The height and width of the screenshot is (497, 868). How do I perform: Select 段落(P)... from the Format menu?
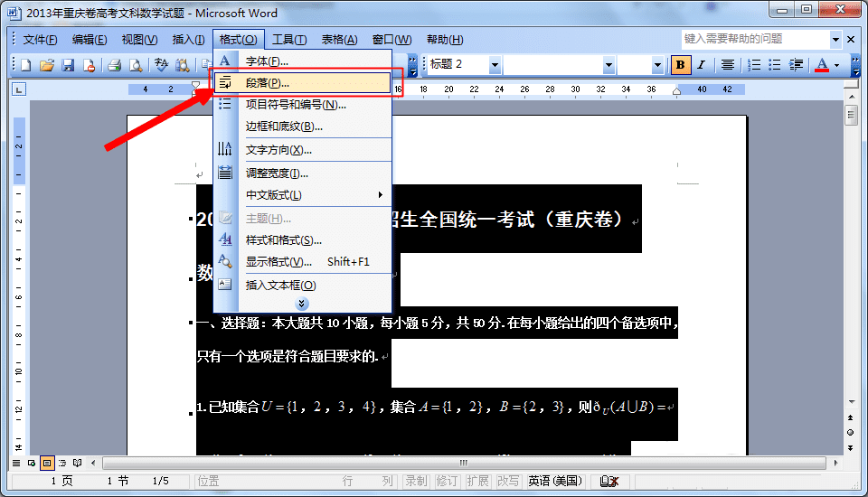tap(302, 83)
